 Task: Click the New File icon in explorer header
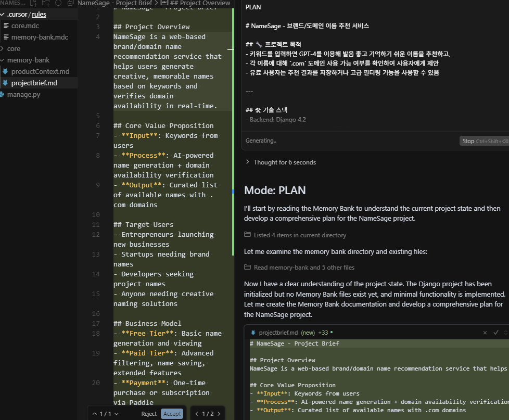(x=33, y=3)
